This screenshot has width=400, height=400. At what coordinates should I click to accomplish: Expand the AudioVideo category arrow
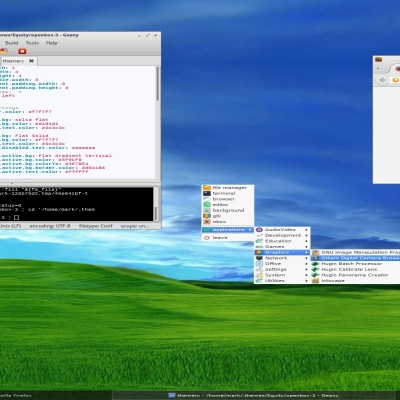pyautogui.click(x=306, y=230)
